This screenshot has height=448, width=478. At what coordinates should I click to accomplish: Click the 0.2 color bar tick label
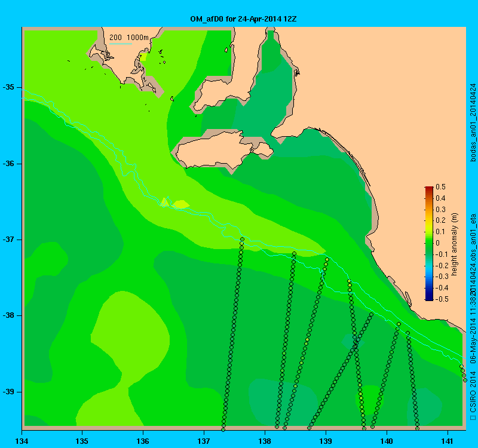[440, 220]
